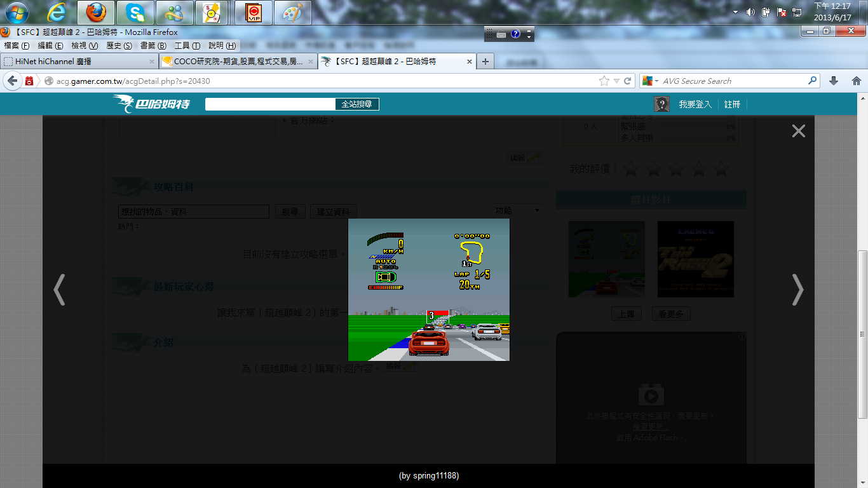868x488 pixels.
Task: Bookmark page with the star icon
Action: (604, 81)
